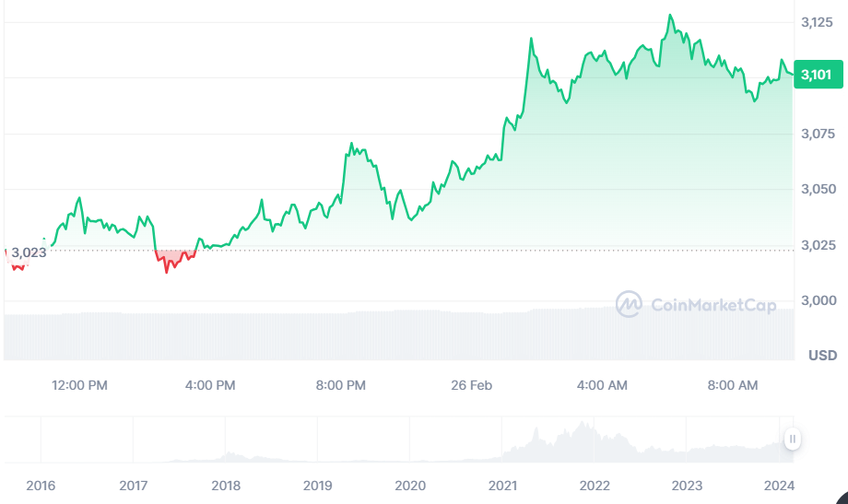Click the 3,125 price axis label
848x504 pixels.
pyautogui.click(x=818, y=22)
